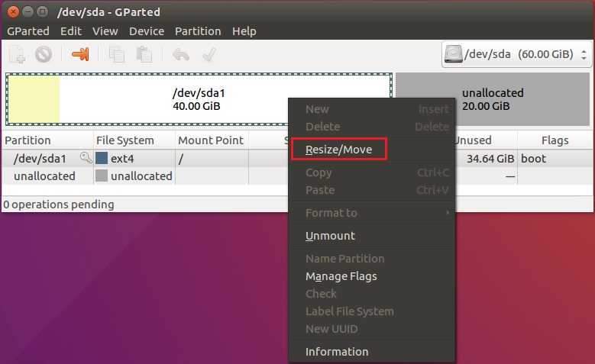
Task: Click the greyed-out New UUID entry
Action: [x=372, y=329]
